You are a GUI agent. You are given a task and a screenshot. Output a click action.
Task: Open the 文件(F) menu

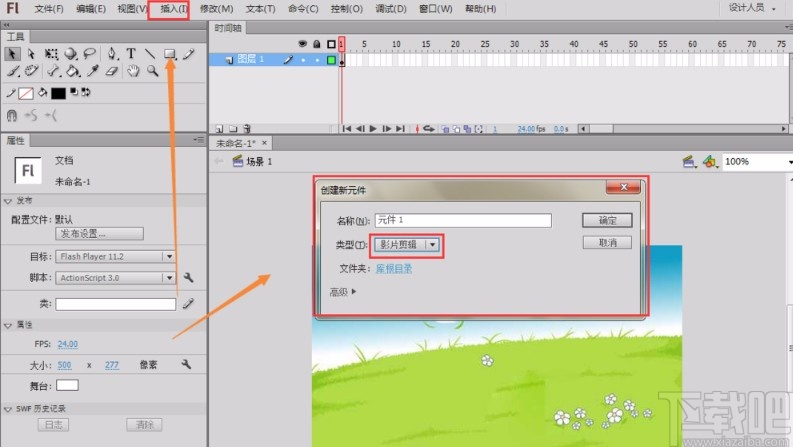(49, 9)
